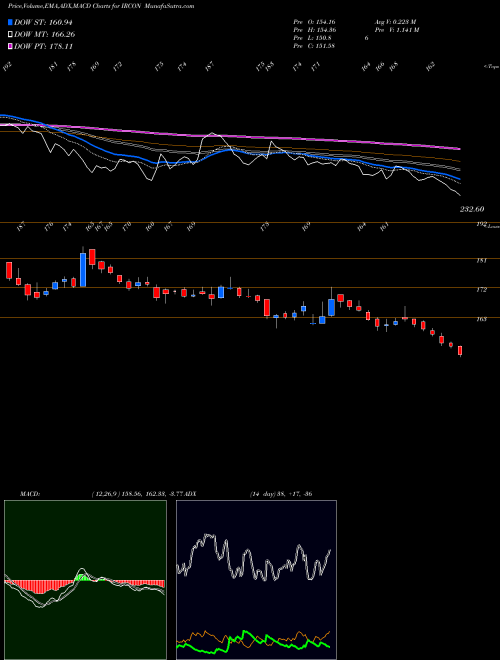Click the 232.60 value label on chart
The width and height of the screenshot is (500, 660).
click(472, 209)
